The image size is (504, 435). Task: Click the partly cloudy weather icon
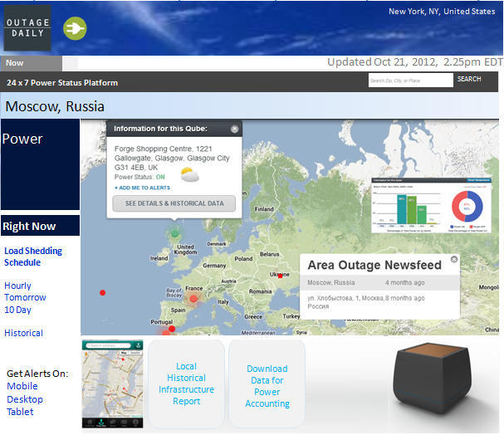189,175
